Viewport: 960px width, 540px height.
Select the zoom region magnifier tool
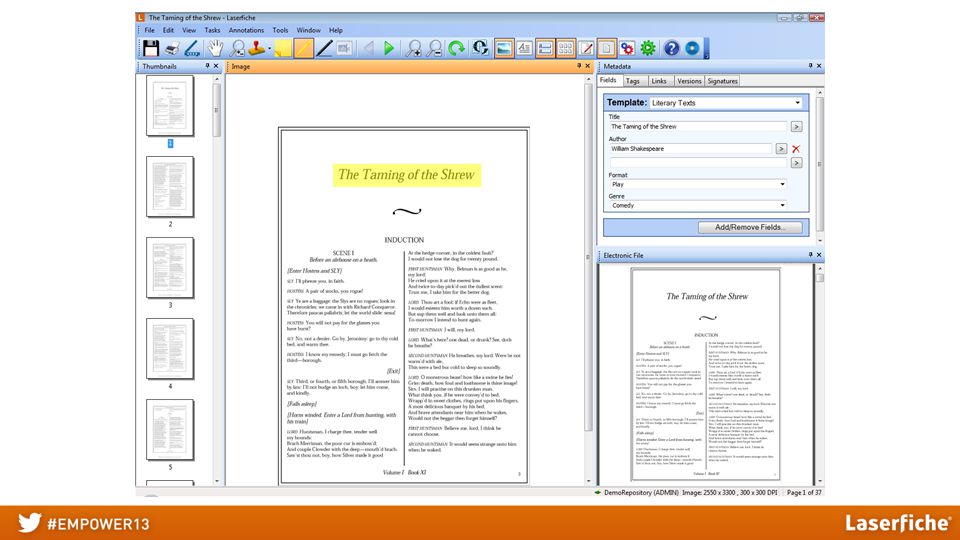[238, 48]
